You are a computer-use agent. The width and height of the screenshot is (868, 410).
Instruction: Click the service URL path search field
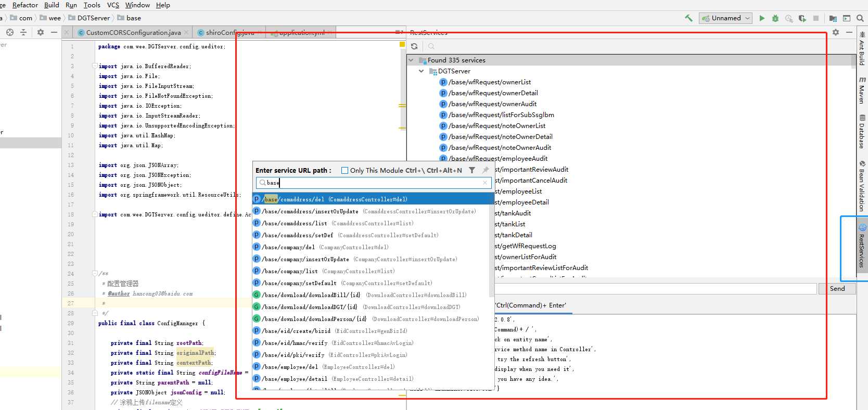(x=373, y=183)
